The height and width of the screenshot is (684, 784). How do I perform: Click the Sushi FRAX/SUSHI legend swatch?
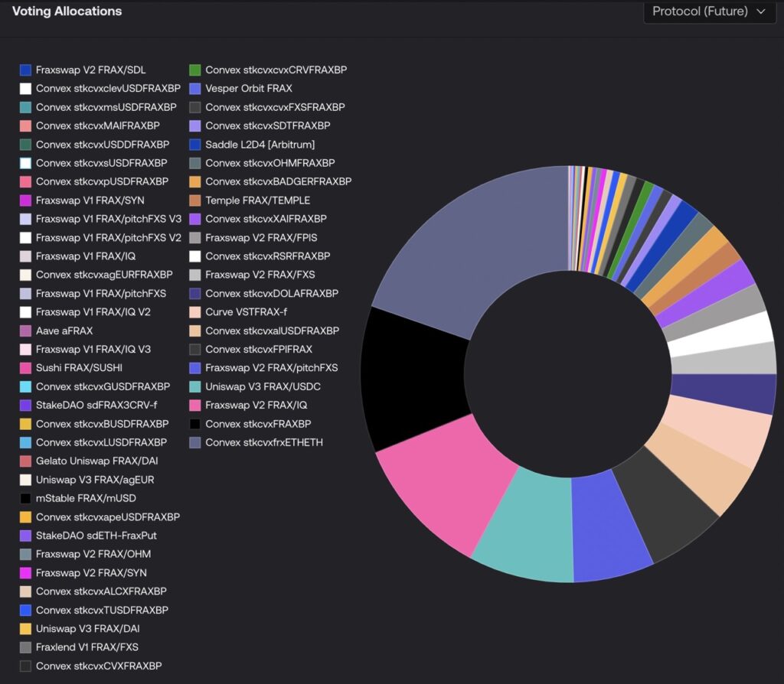click(25, 368)
